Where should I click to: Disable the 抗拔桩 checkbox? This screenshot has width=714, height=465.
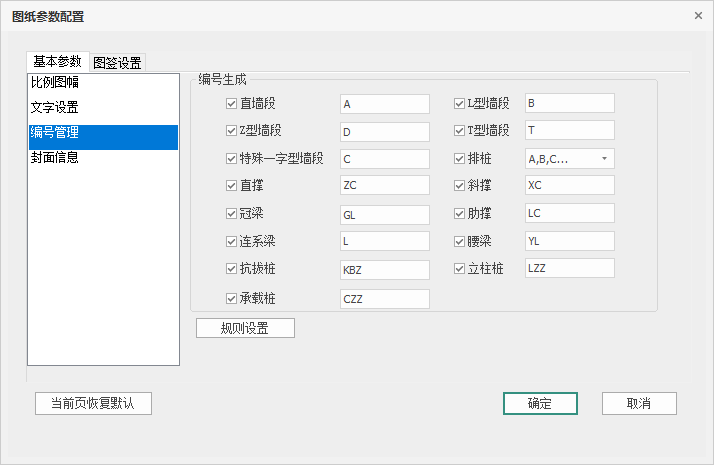coord(233,269)
